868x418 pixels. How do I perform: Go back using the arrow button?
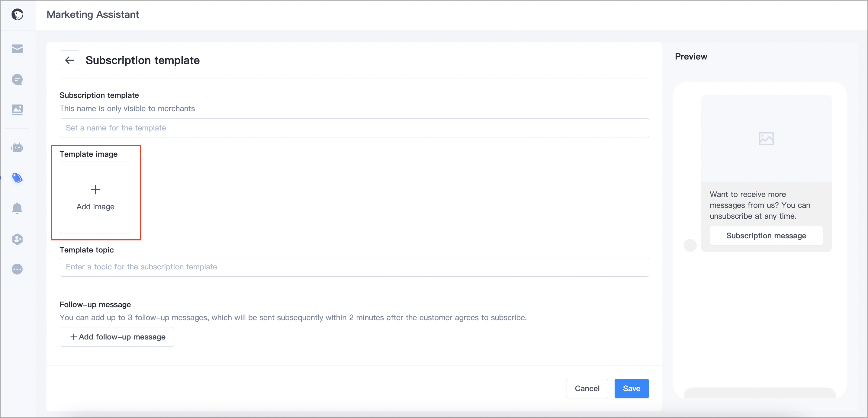point(69,60)
